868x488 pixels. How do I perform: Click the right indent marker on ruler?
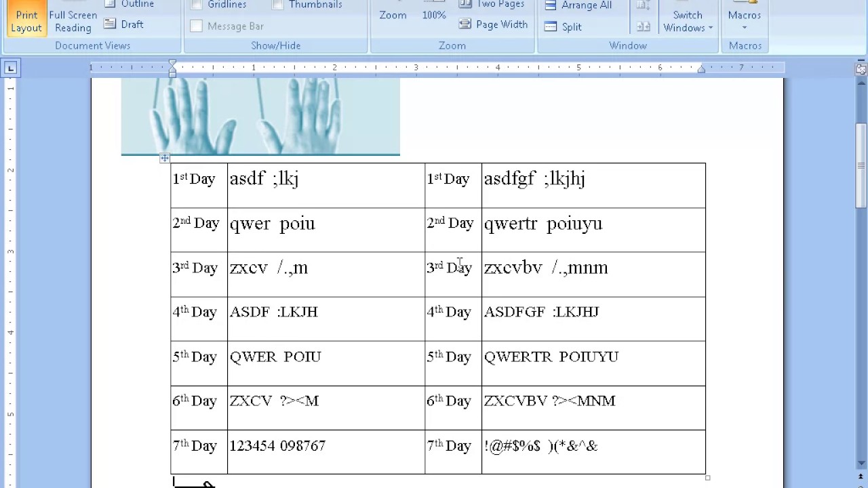point(701,69)
